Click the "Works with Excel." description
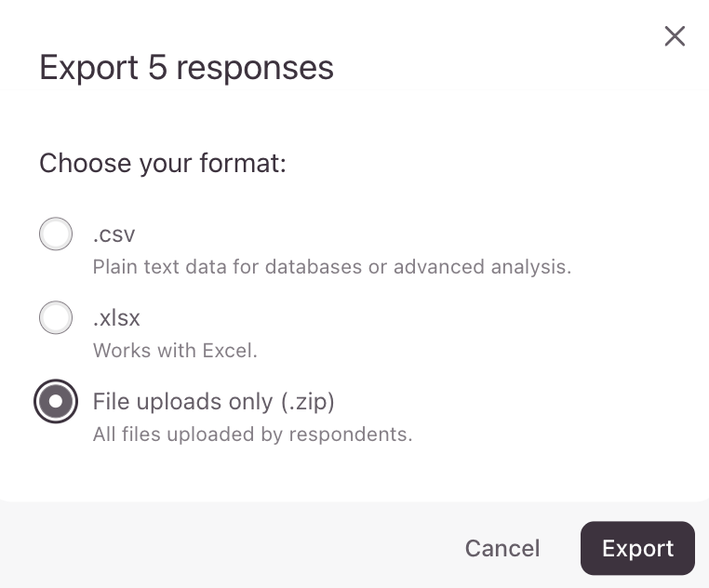The image size is (709, 588). coord(175,351)
